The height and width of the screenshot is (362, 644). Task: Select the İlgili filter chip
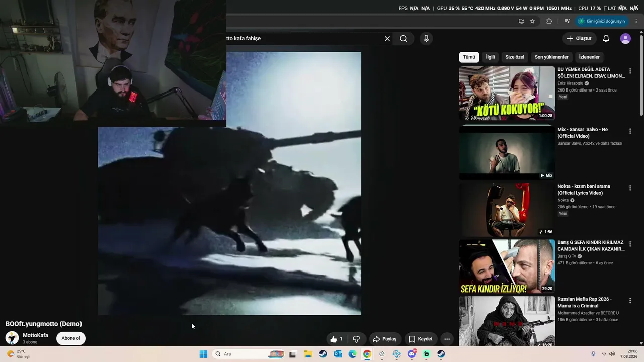pyautogui.click(x=490, y=57)
